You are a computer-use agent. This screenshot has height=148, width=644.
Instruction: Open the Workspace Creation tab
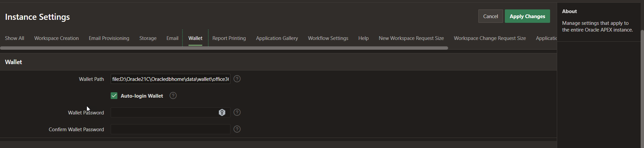56,38
